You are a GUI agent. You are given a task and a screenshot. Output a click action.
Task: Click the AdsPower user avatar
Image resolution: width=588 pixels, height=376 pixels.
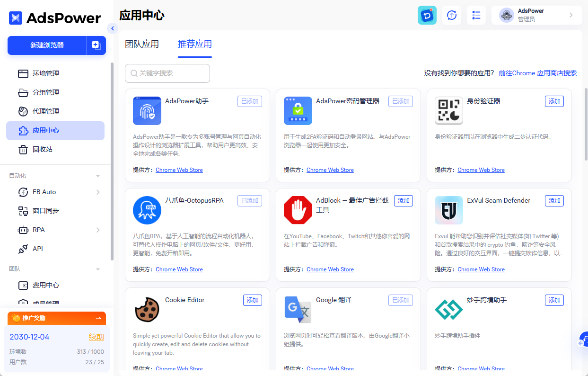pyautogui.click(x=507, y=15)
